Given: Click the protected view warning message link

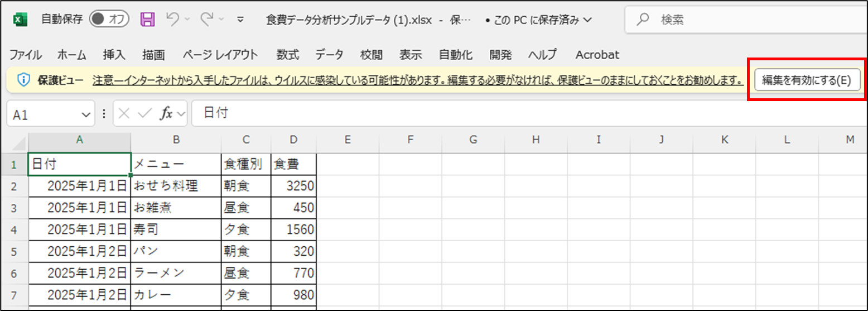Looking at the screenshot, I should click(x=418, y=80).
